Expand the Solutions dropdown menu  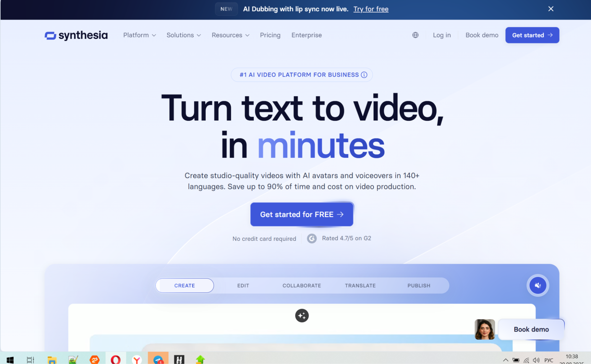pos(184,35)
